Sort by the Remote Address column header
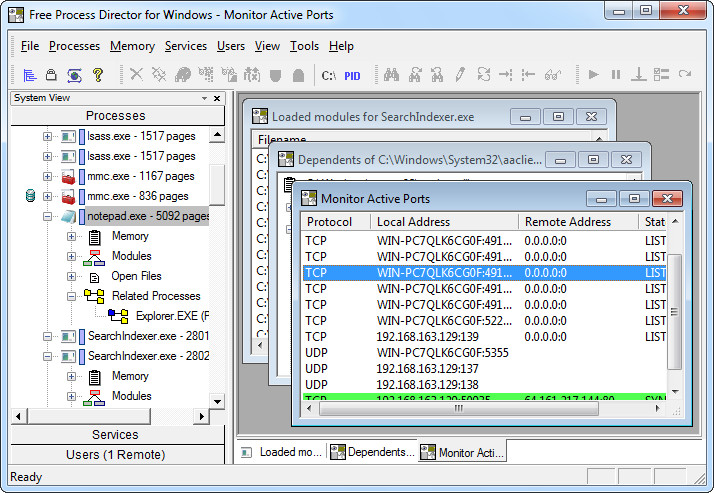 pyautogui.click(x=578, y=222)
